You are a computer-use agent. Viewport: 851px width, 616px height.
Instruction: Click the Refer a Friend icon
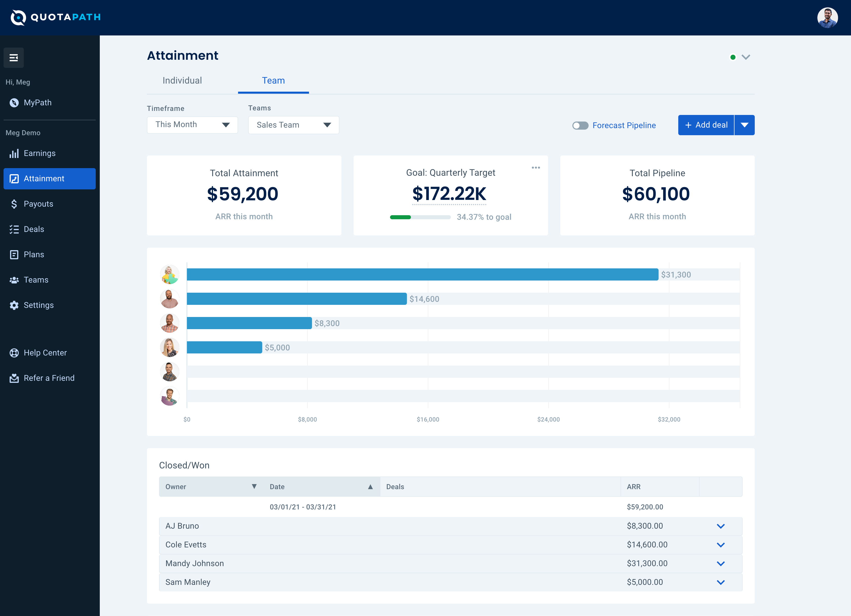pyautogui.click(x=14, y=378)
